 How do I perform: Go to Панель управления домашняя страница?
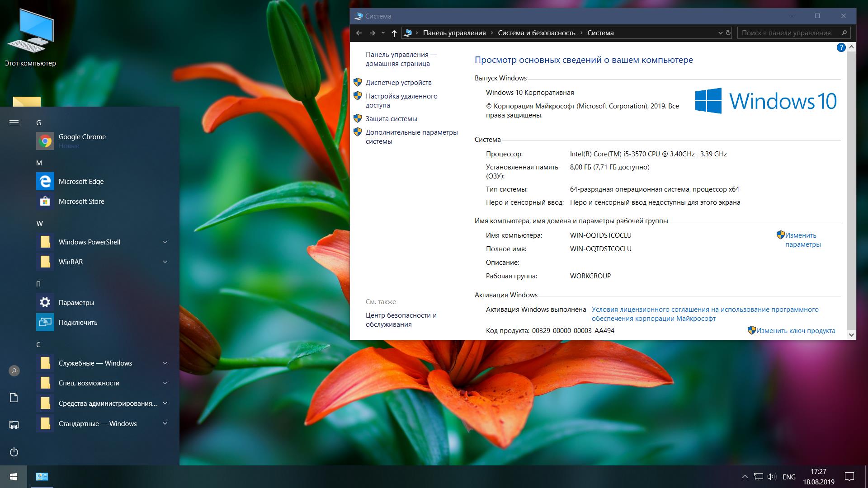point(401,59)
